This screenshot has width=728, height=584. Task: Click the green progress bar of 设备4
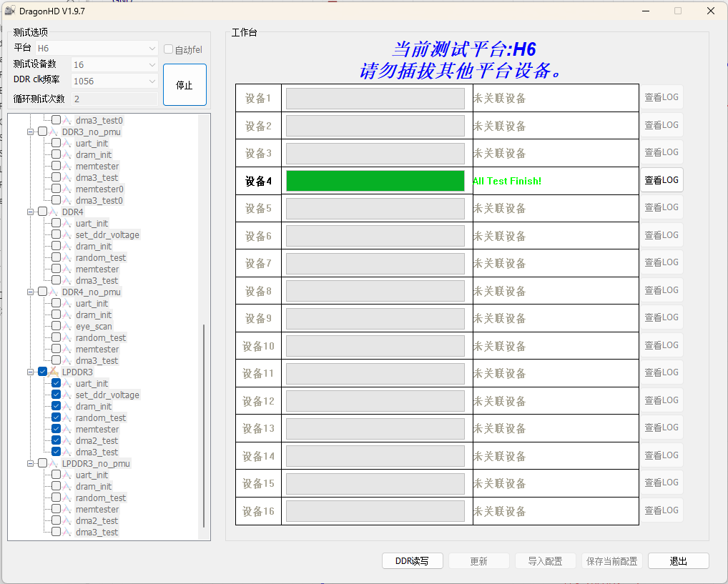point(375,181)
